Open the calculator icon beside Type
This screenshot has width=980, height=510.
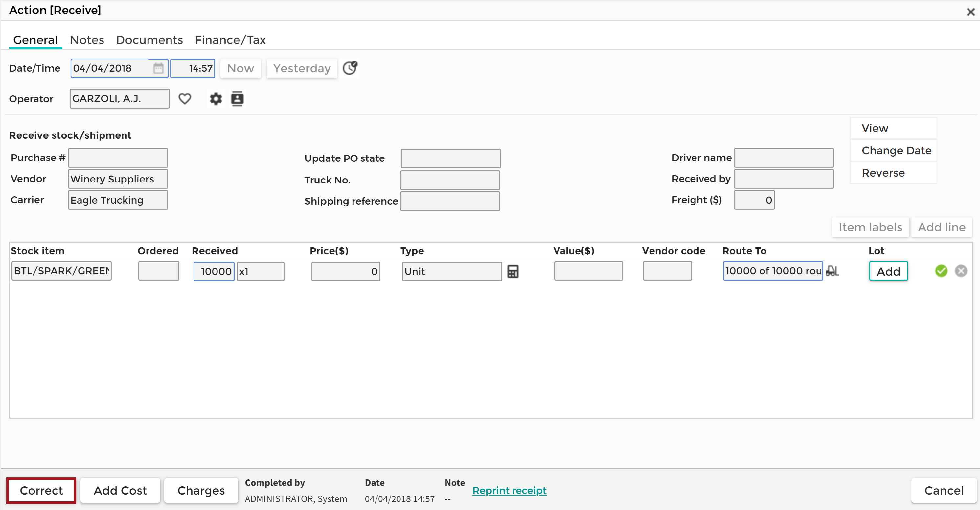(513, 271)
